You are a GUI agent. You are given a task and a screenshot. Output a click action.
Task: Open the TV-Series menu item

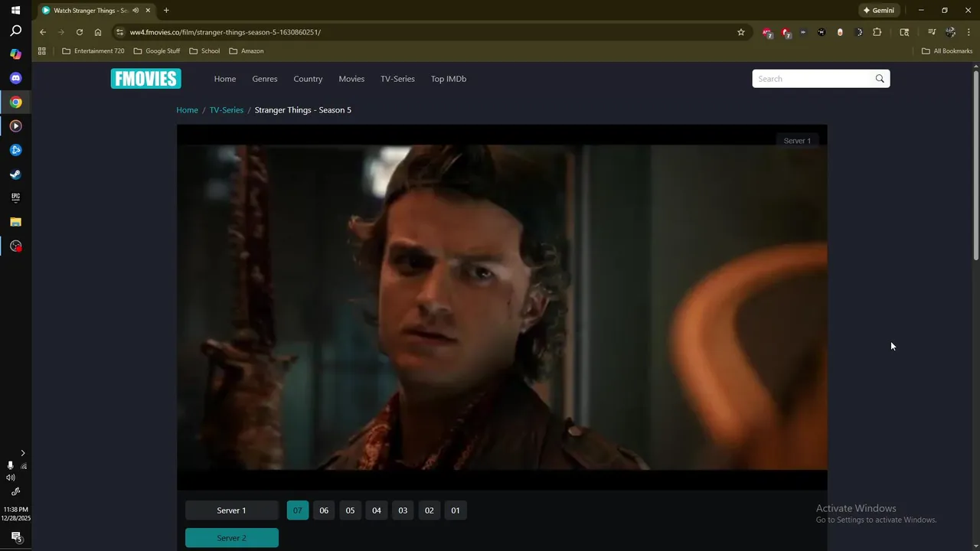coord(397,79)
